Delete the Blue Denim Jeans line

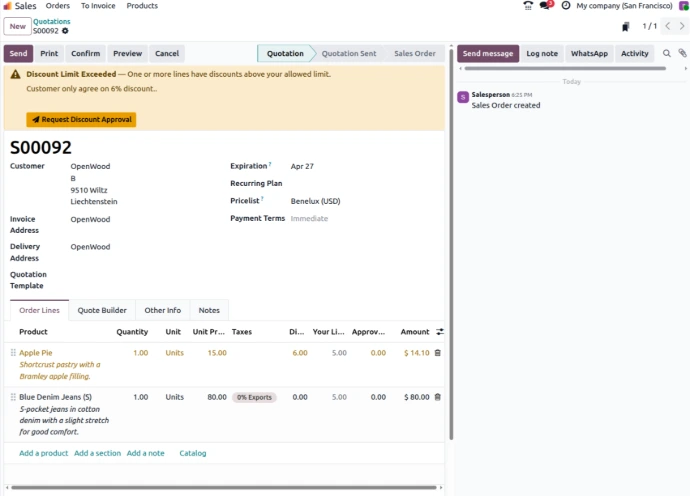[x=437, y=397]
